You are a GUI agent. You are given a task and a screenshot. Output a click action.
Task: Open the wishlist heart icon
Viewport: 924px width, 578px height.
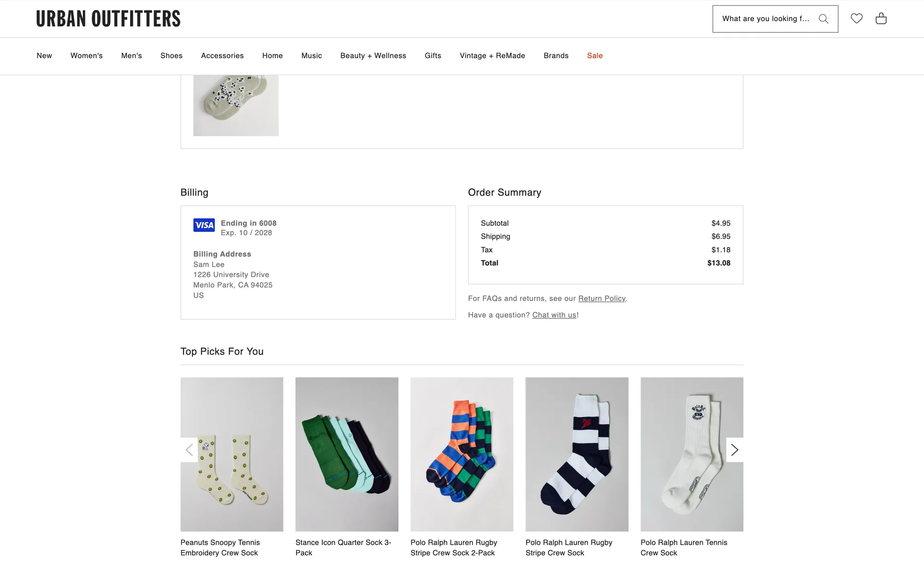click(x=857, y=18)
